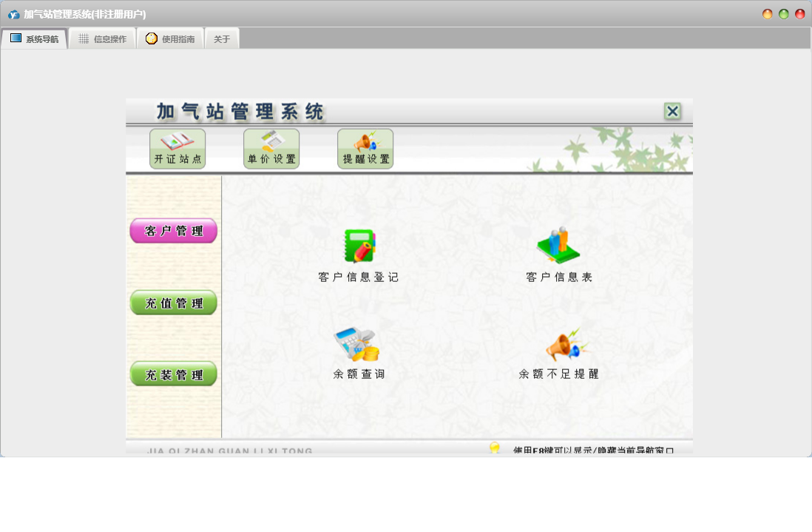This screenshot has width=812, height=532.
Task: Click the 客户信息登记 label text
Action: point(359,277)
